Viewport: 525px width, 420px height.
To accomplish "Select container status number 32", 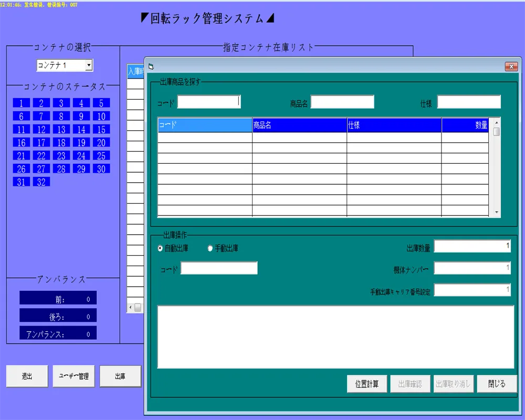I will (41, 182).
